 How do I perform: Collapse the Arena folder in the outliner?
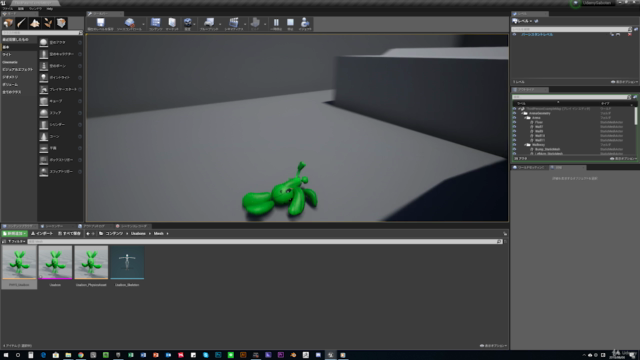(x=525, y=118)
